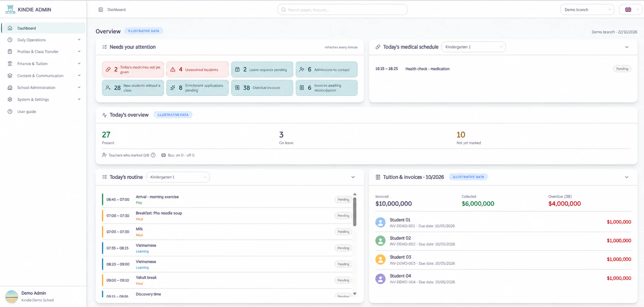Open the User guide menu item

point(43,111)
